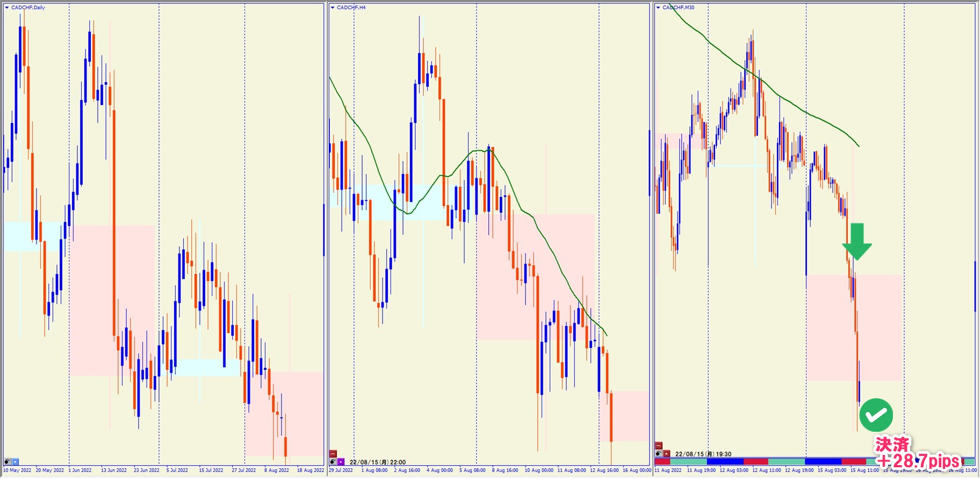The height and width of the screenshot is (478, 980).
Task: Click the first red segment of session color bar
Action: point(662,461)
